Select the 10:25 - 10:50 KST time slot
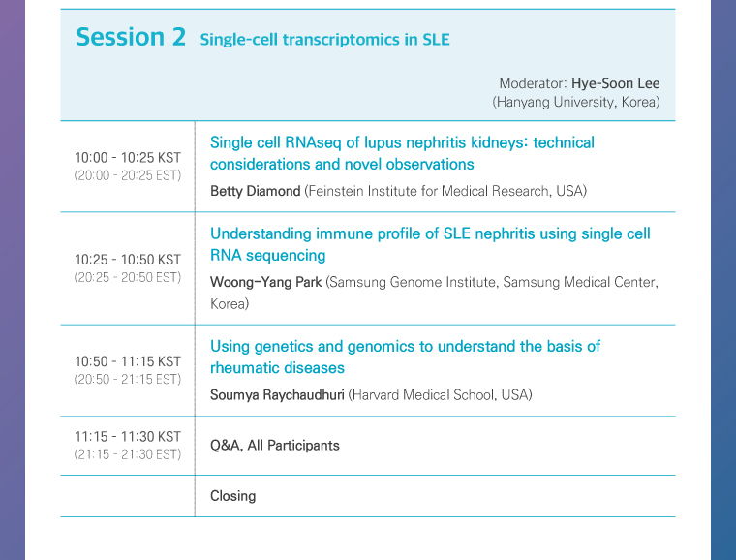The image size is (736, 560). [128, 260]
